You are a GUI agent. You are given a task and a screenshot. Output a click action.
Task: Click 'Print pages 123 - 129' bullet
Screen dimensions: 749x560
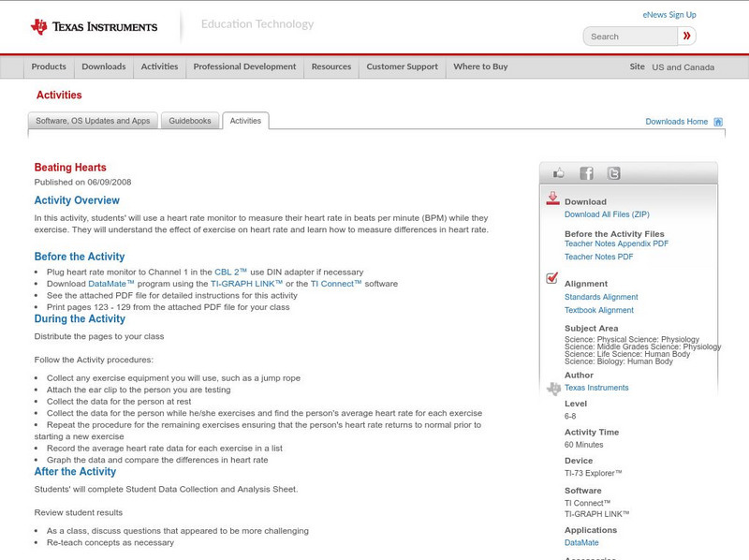point(169,307)
